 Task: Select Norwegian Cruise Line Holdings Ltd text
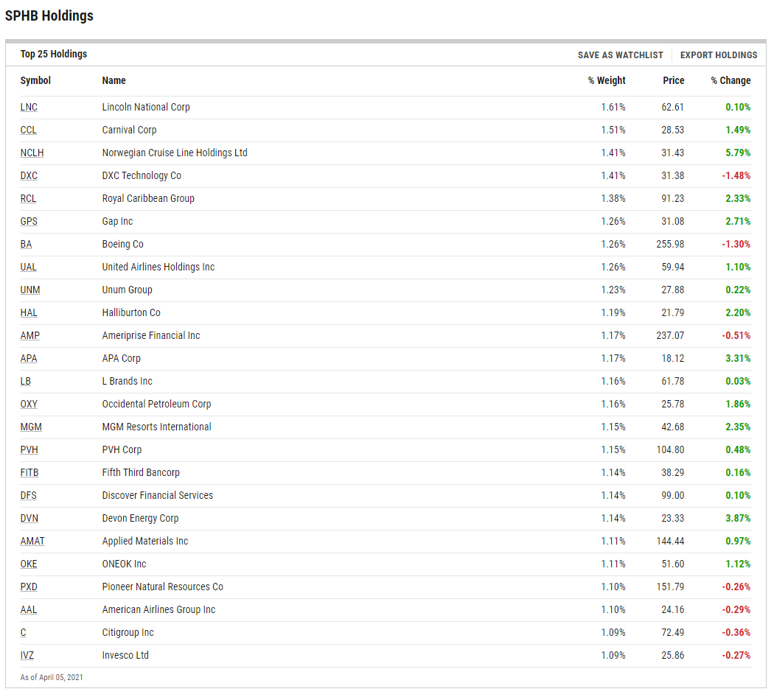click(174, 153)
